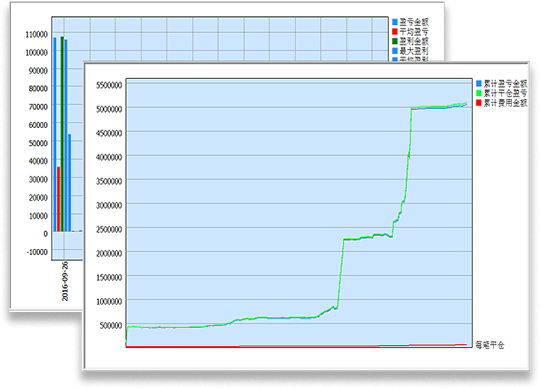
Task: Click the green 累计平仓盈亏 legend swatch
Action: click(479, 93)
